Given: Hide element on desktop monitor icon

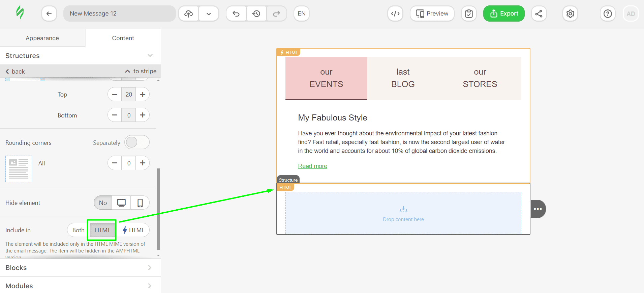Looking at the screenshot, I should [x=121, y=203].
